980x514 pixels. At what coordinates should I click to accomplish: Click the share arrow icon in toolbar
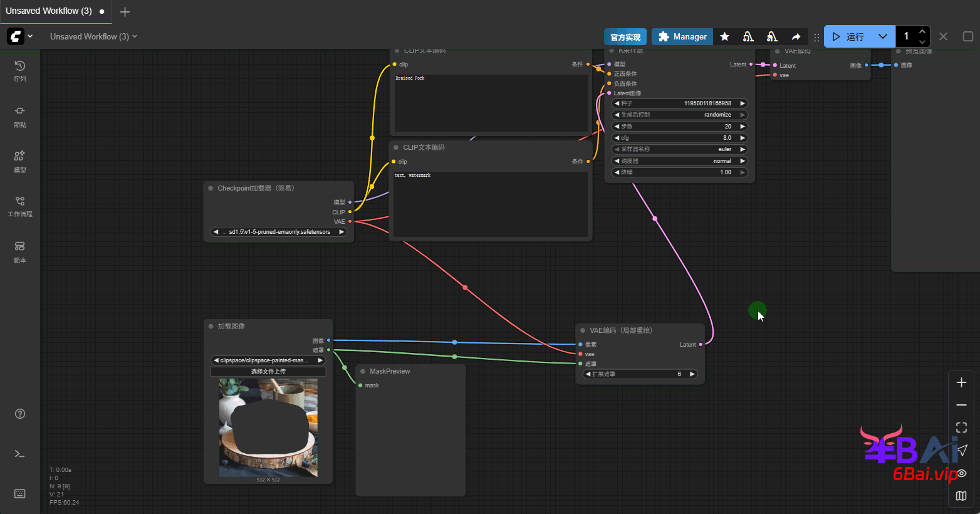click(x=796, y=37)
